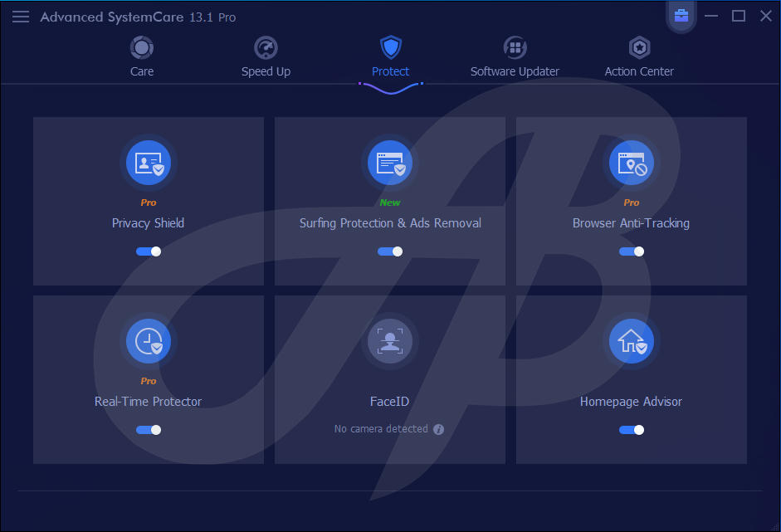Image resolution: width=781 pixels, height=532 pixels.
Task: Go to Software Updater tab label
Action: tap(515, 71)
